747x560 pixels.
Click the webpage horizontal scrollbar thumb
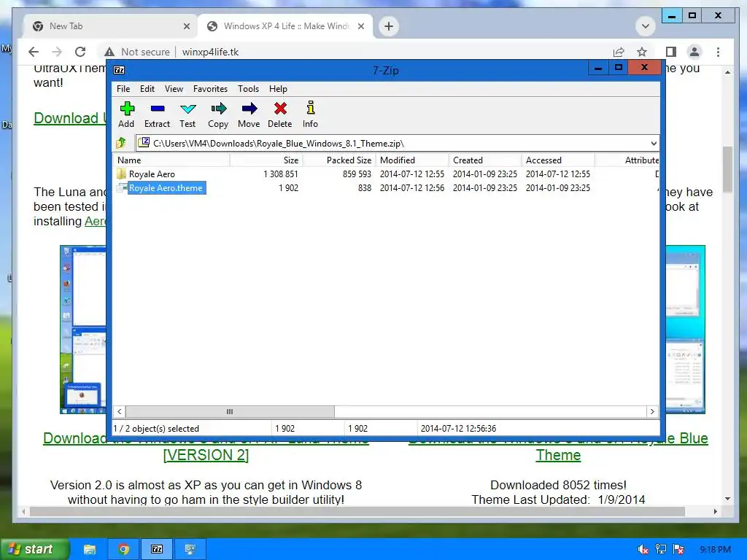[357, 511]
